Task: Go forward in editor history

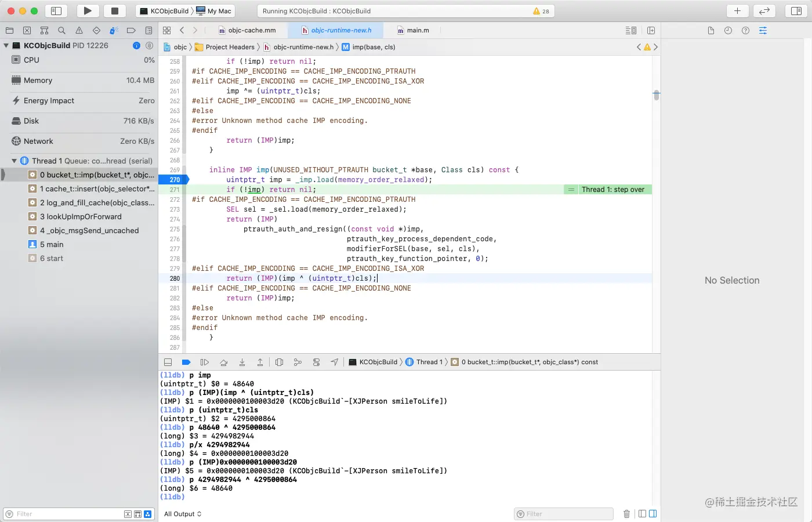Action: click(x=195, y=30)
